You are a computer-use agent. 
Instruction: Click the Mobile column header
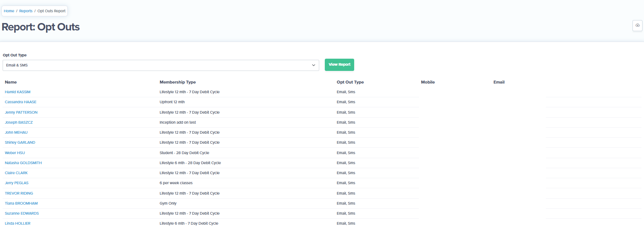click(428, 82)
